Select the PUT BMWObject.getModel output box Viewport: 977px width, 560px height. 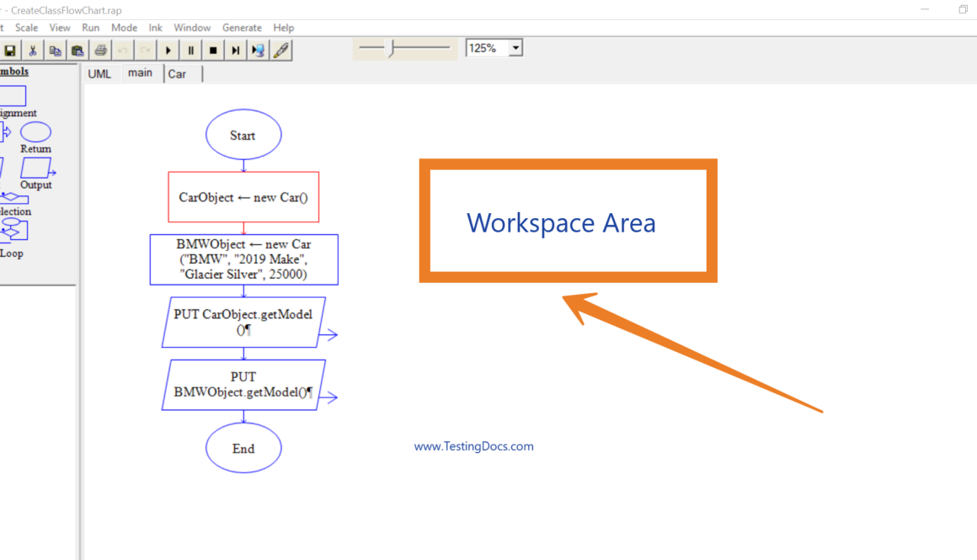pyautogui.click(x=243, y=385)
